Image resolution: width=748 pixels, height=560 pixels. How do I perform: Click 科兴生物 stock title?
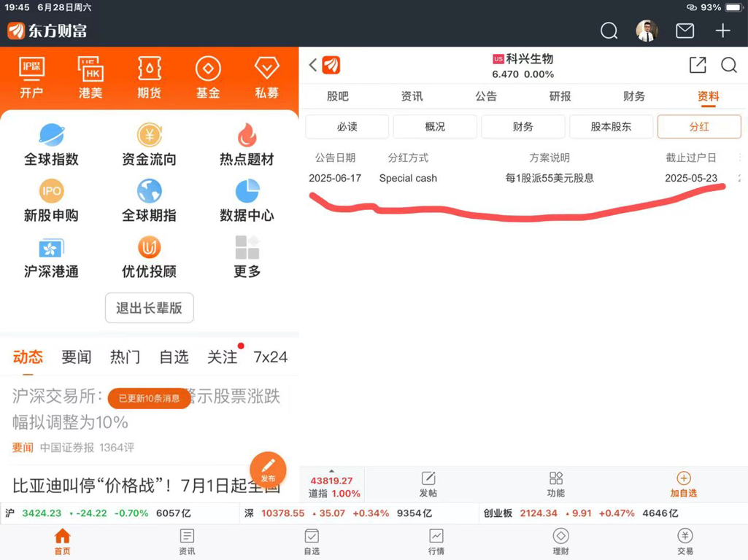tap(530, 58)
